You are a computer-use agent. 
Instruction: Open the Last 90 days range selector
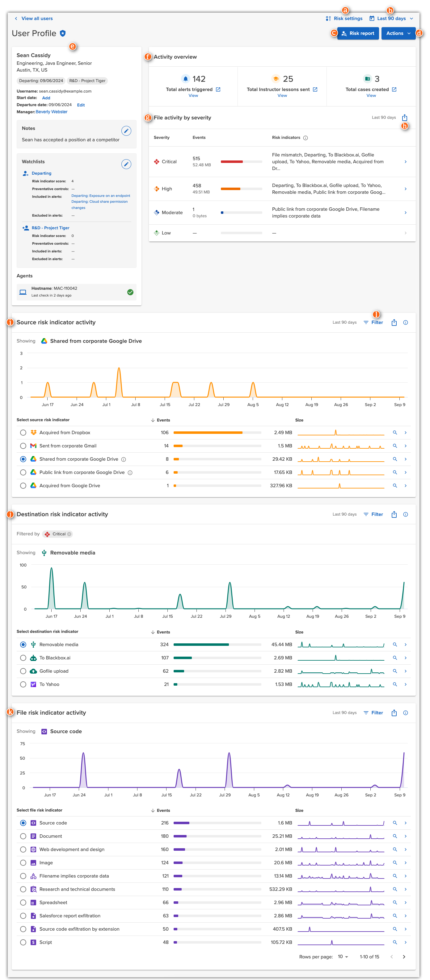391,19
